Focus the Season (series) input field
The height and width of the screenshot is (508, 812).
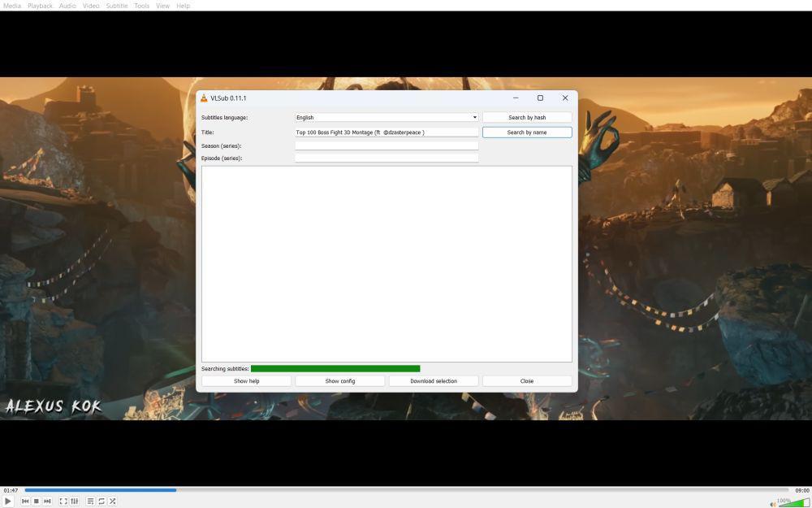pos(387,145)
